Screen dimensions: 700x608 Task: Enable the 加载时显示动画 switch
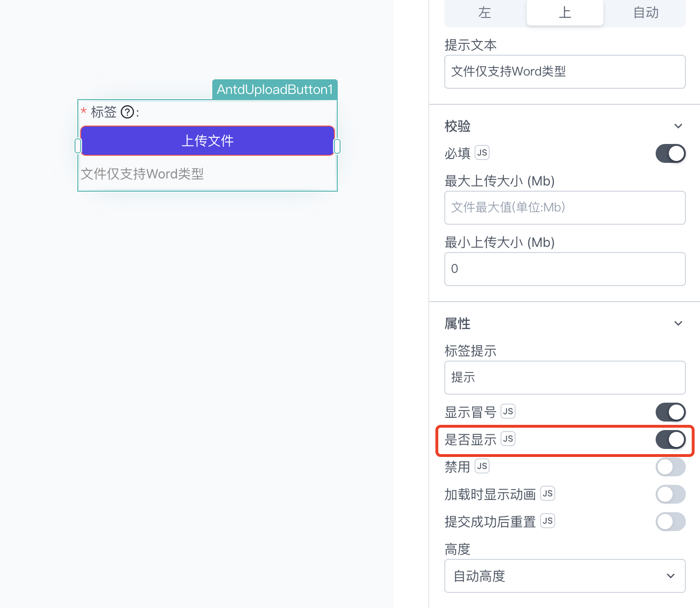pyautogui.click(x=670, y=494)
